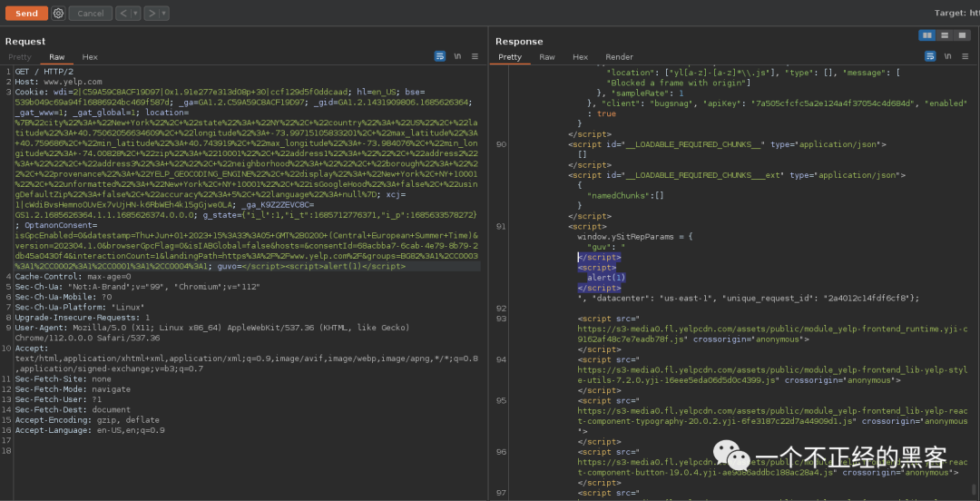This screenshot has height=501, width=980.
Task: Click line number 10 in the Request gutter
Action: pyautogui.click(x=7, y=349)
